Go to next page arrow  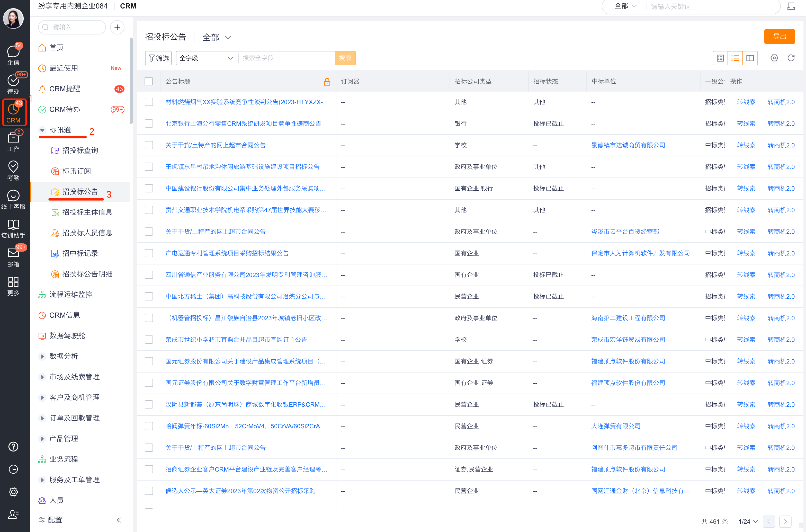785,521
